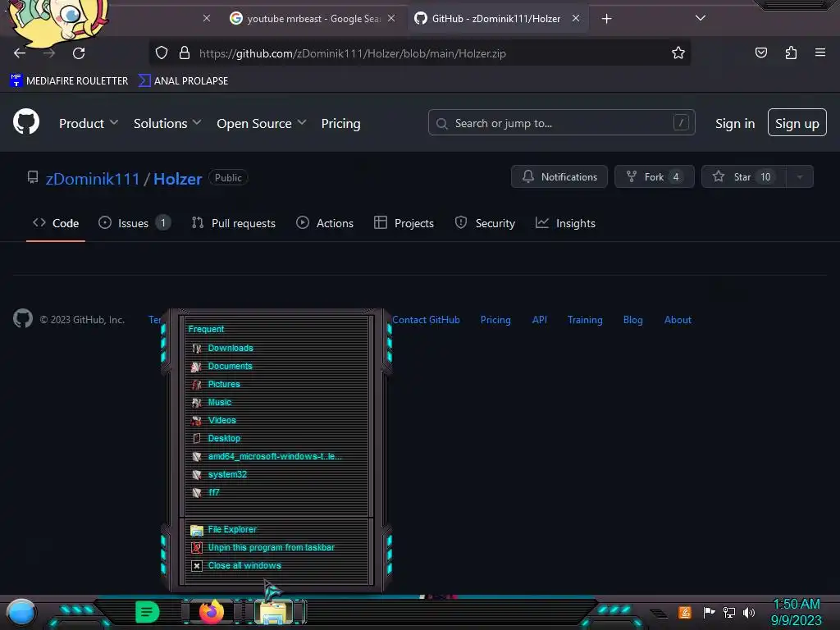Open zDominik111 owner profile link

pyautogui.click(x=93, y=178)
